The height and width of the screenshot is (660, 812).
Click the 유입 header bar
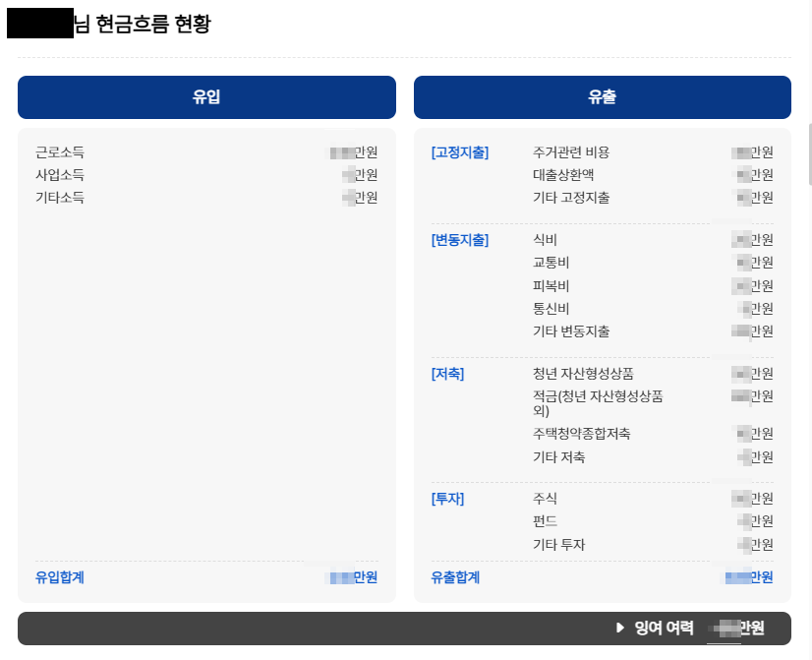pos(206,97)
